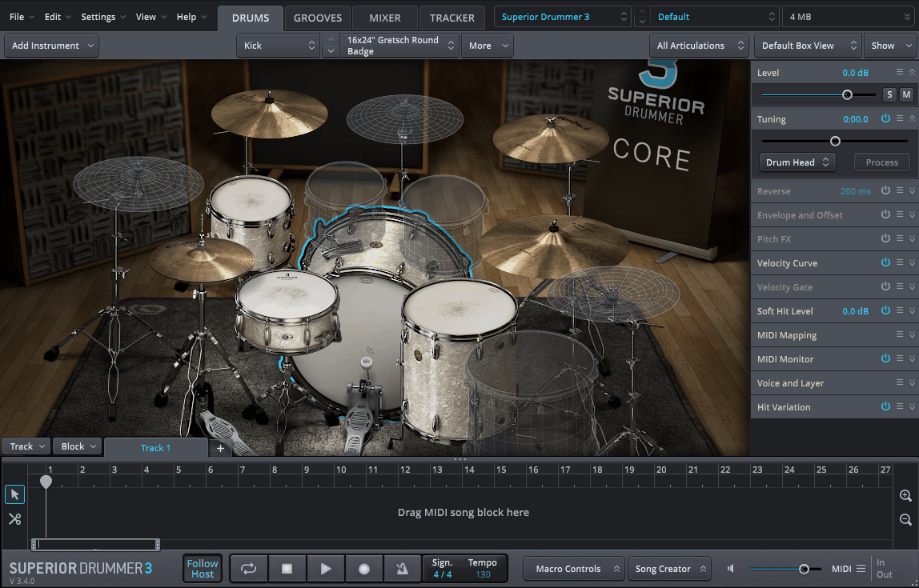The image size is (919, 588).
Task: Enable Velocity Gate power button
Action: [x=885, y=286]
